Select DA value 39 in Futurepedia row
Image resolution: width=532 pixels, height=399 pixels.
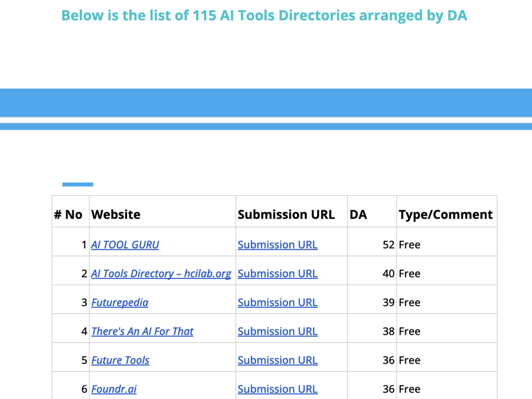tap(389, 302)
